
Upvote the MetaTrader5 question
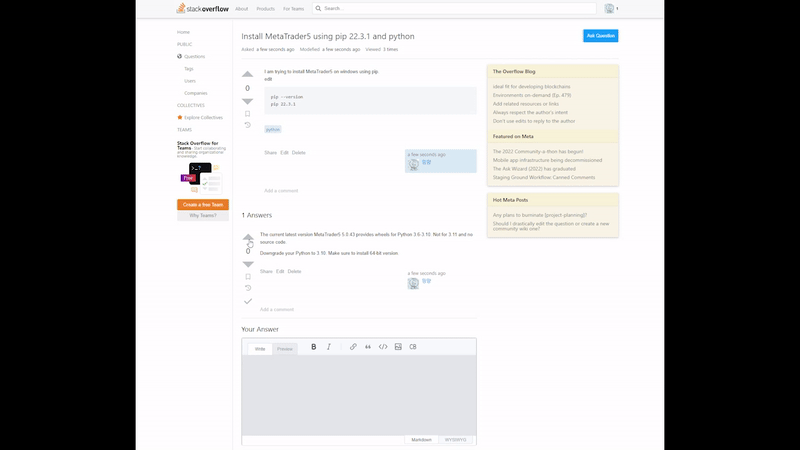pyautogui.click(x=247, y=74)
